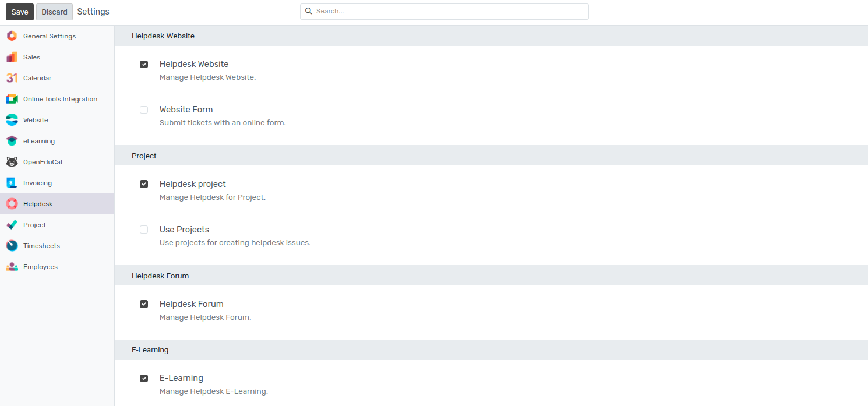Screen dimensions: 868x406
Task: Enable the Use Projects checkbox
Action: tap(144, 230)
